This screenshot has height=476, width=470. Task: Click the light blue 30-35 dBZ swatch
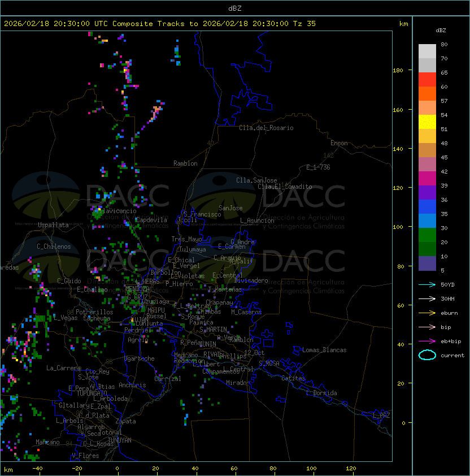click(x=427, y=220)
